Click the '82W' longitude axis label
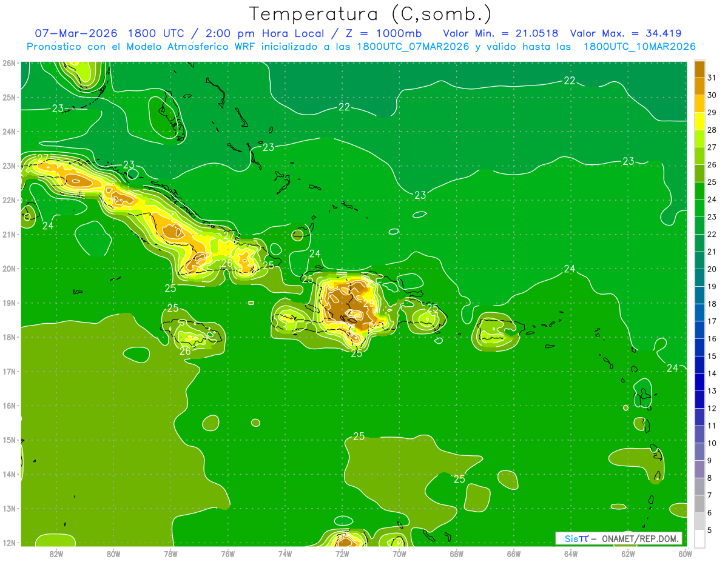The width and height of the screenshot is (728, 562). pos(56,554)
